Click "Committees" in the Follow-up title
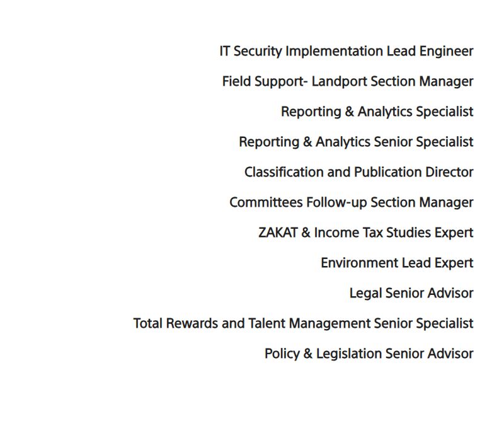Image resolution: width=504 pixels, height=421 pixels. tap(266, 202)
